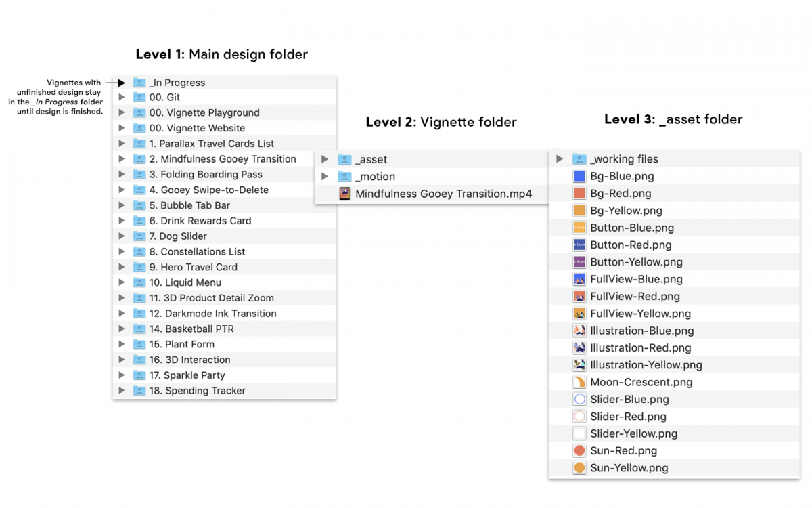Screen dimensions: 812x508
Task: Click the _working files folder icon
Action: click(579, 158)
